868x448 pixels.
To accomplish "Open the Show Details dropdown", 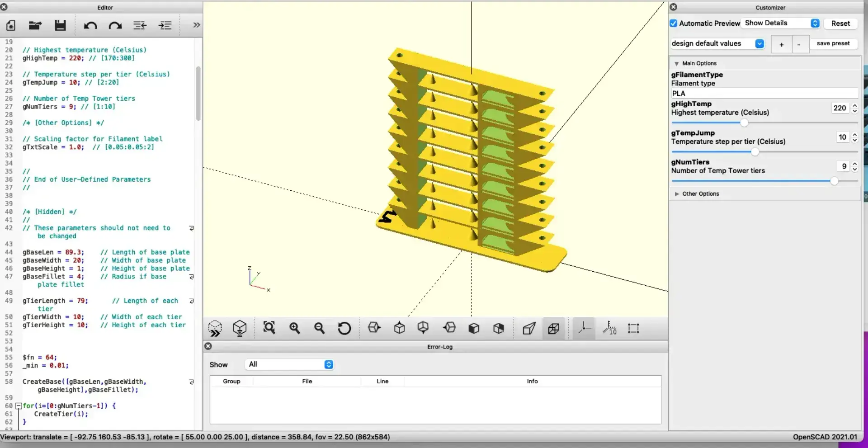I will pos(782,23).
